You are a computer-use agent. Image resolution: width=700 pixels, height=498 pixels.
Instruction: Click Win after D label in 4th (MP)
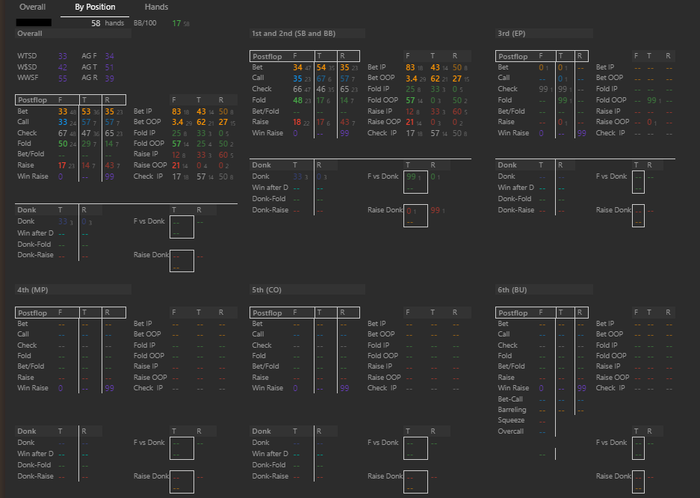tap(35, 454)
